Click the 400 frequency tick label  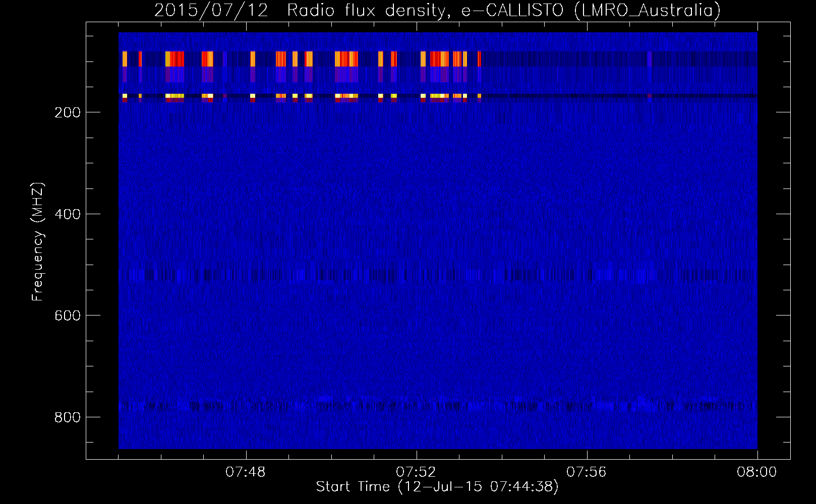click(68, 214)
